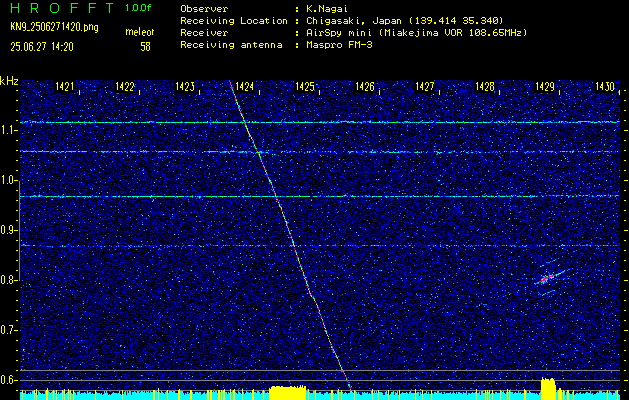Click the 1427 time axis marker
The width and height of the screenshot is (629, 400).
point(425,86)
